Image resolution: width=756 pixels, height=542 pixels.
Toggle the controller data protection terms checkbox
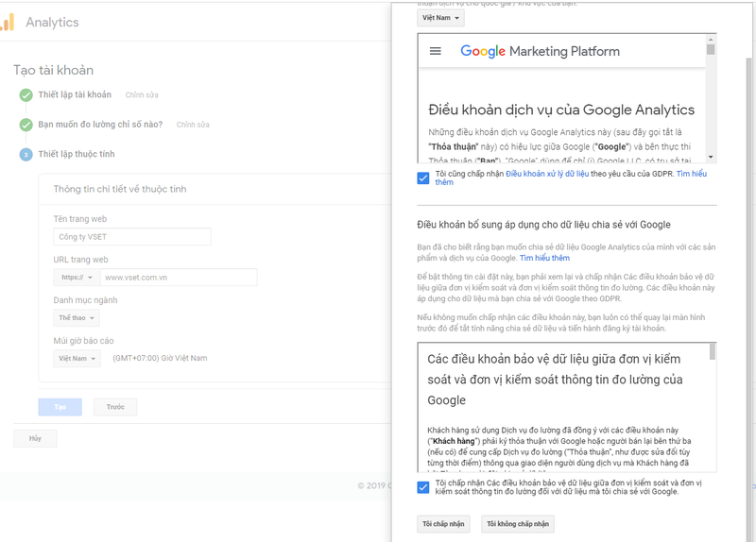click(x=422, y=487)
